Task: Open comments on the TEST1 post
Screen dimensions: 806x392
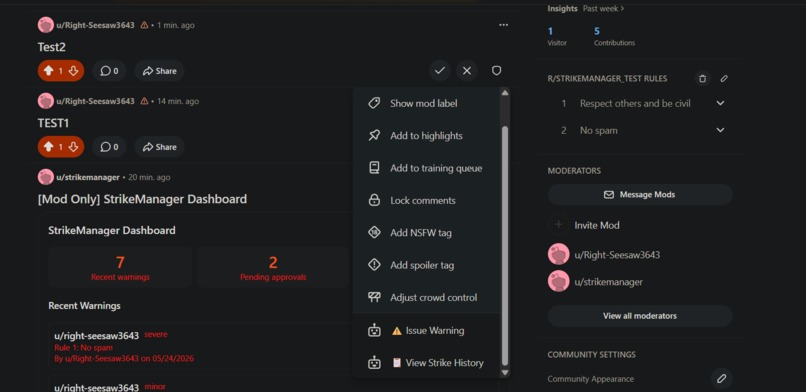Action: point(109,147)
